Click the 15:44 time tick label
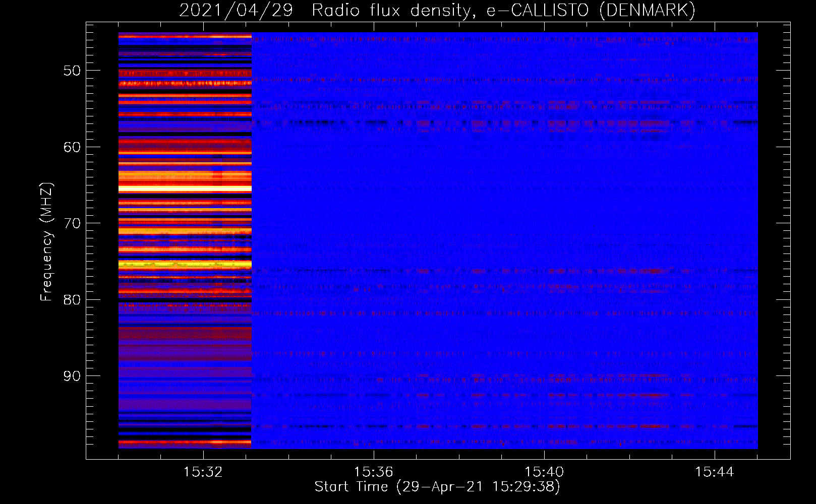816x504 pixels. pos(715,472)
